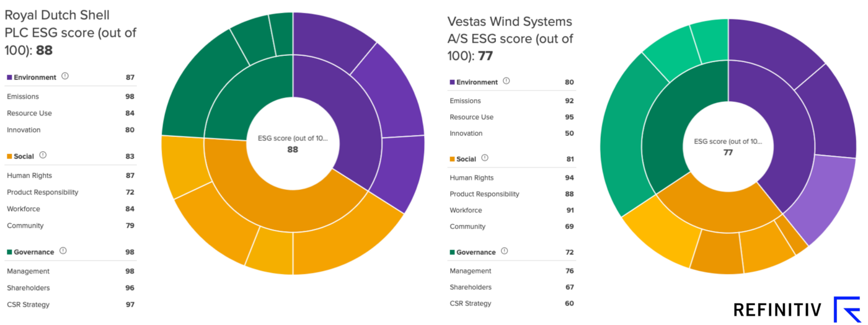The image size is (868, 325).
Task: Select the Shareholders label under Shell
Action: pos(29,288)
